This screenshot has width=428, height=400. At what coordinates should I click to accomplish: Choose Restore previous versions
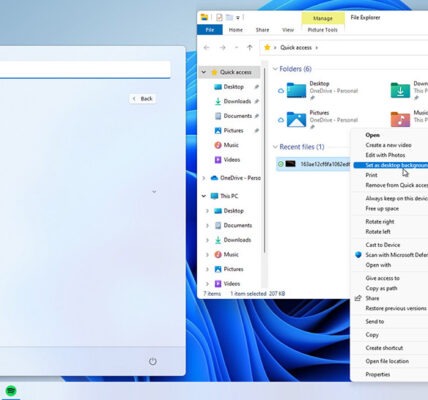396,308
